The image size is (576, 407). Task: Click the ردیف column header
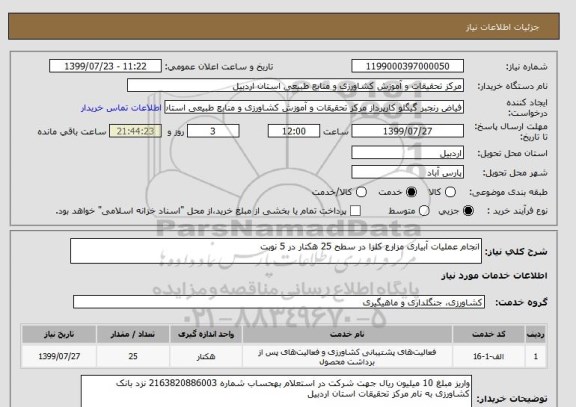tap(536, 334)
